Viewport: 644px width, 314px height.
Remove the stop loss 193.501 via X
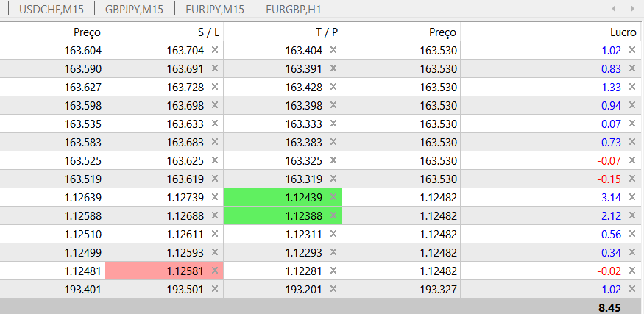215,289
